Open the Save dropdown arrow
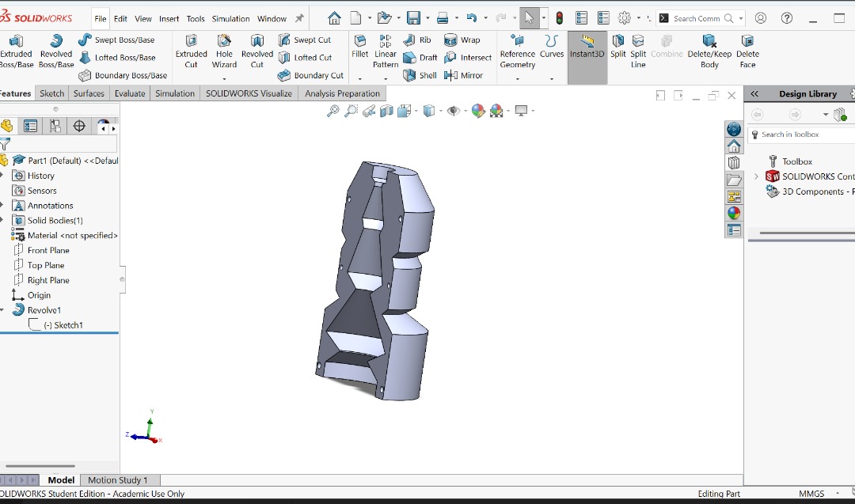Image resolution: width=855 pixels, height=504 pixels. point(427,18)
